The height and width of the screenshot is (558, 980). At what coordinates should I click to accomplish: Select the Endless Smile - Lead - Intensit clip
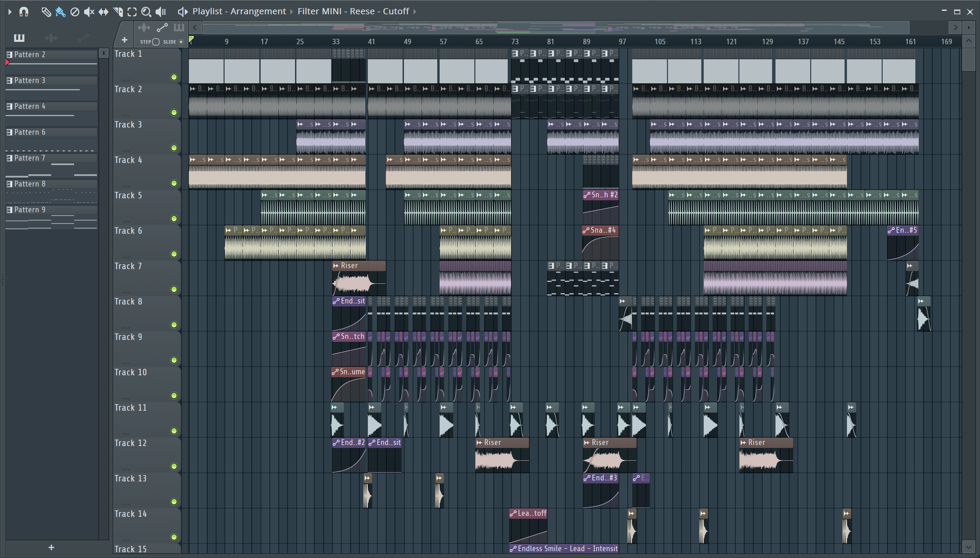564,549
